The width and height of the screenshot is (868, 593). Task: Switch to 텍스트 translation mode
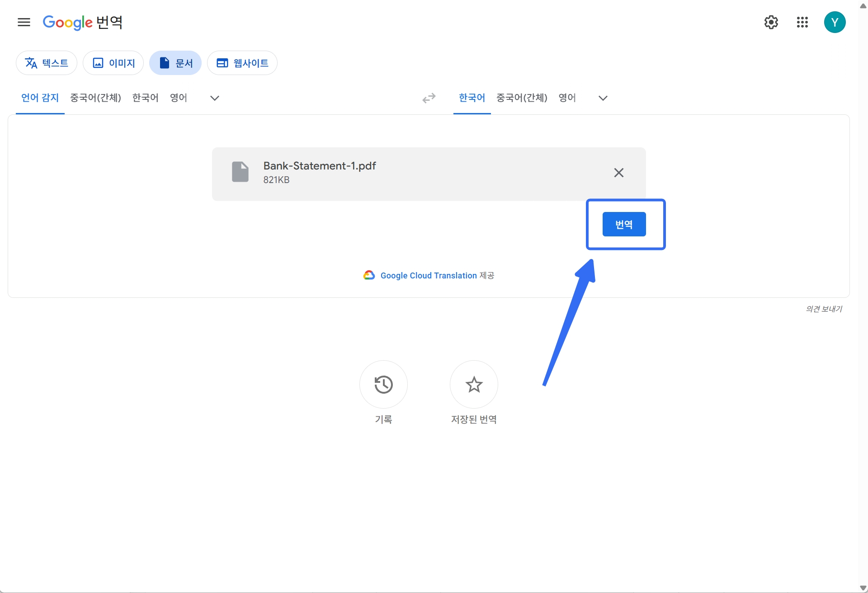(x=47, y=63)
